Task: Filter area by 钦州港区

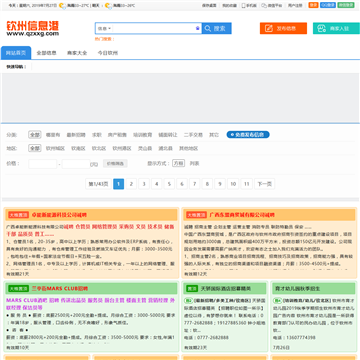Action: (x=122, y=148)
